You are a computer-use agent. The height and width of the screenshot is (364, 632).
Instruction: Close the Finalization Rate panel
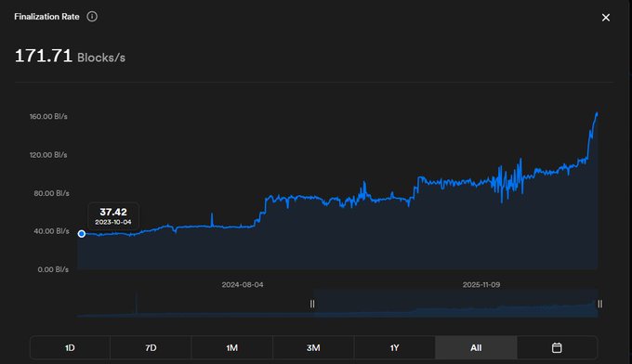(605, 18)
